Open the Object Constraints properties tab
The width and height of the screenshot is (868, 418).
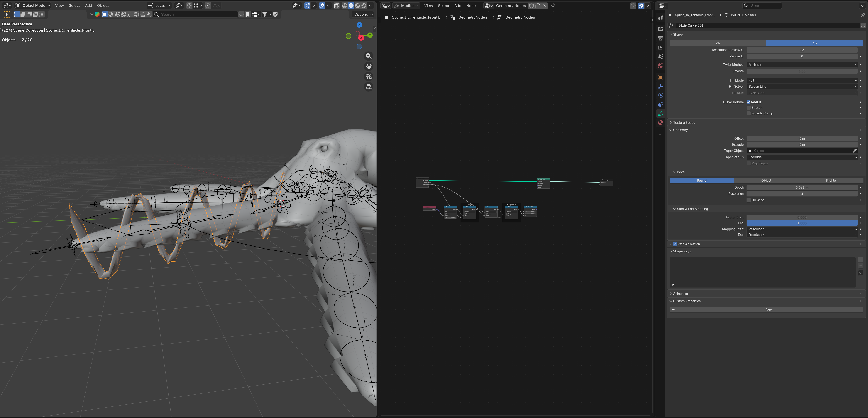660,105
